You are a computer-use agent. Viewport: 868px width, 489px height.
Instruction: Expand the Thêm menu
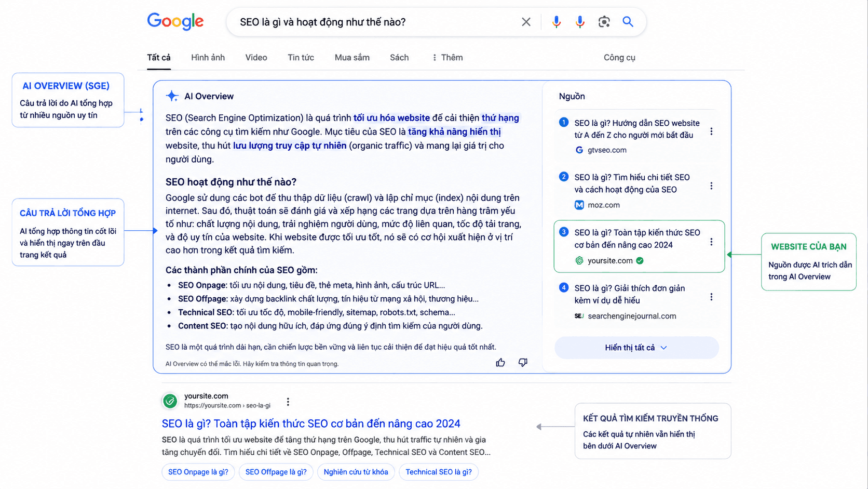pos(447,58)
